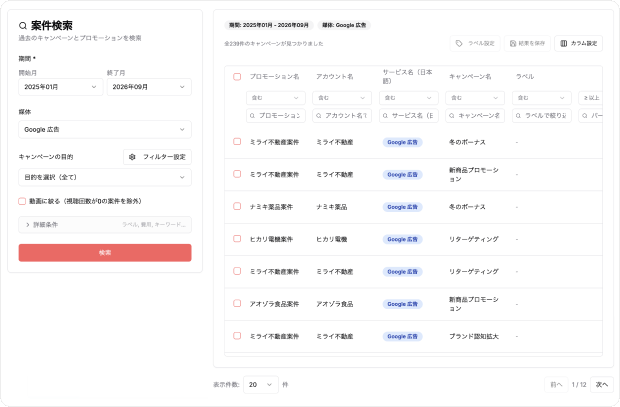Viewport: 620px width, 407px height.
Task: Go to next page with 次へ
Action: [602, 384]
